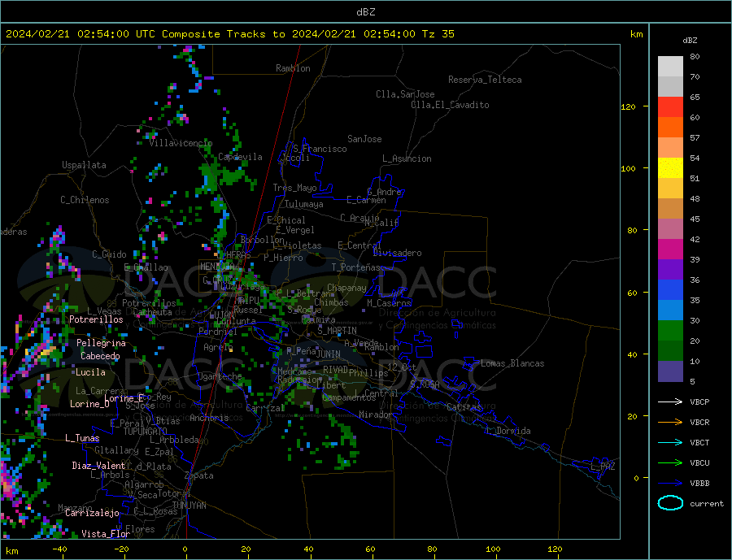Screen dimensions: 732x560
Task: Click the pink 'L_Tunas' map label
Action: tap(82, 438)
